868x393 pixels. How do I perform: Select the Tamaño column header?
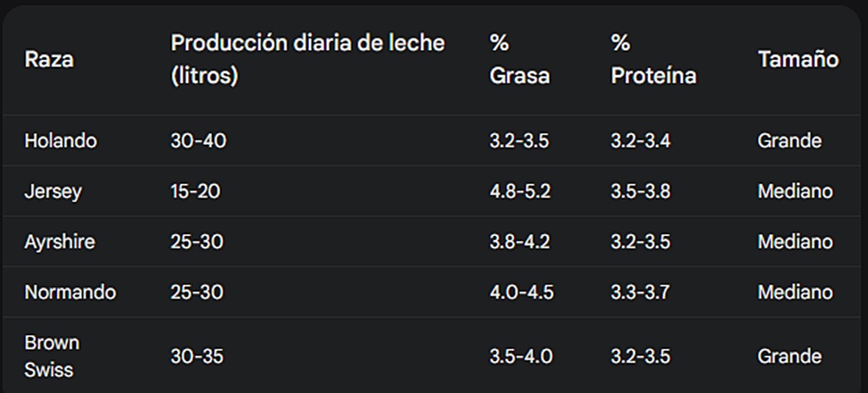[799, 59]
